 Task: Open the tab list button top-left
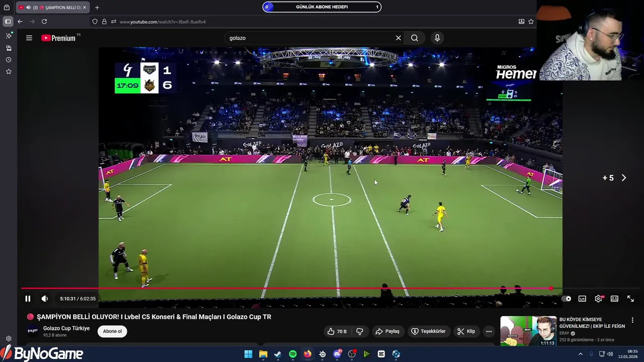click(7, 8)
